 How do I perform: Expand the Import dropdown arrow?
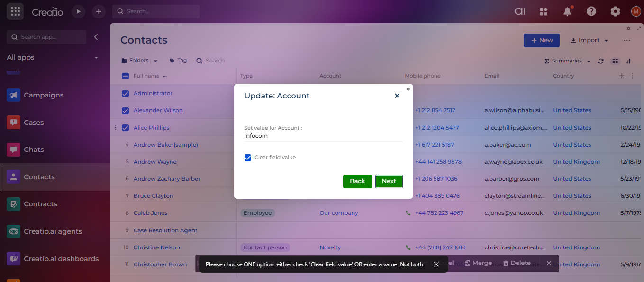(606, 41)
